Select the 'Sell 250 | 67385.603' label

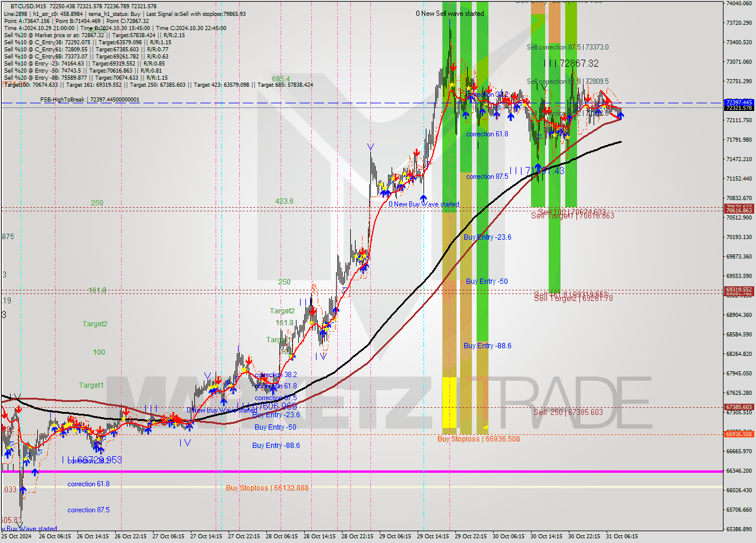click(x=568, y=412)
